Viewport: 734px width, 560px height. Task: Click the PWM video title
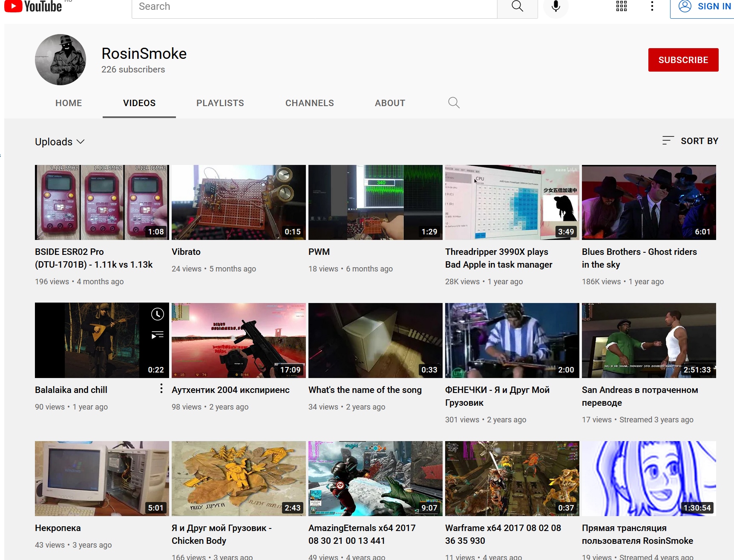pyautogui.click(x=319, y=252)
